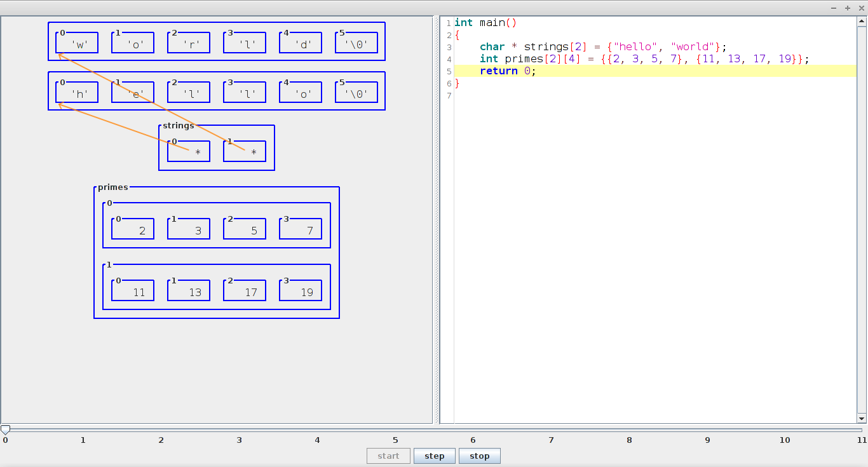Click the code pane scroll-up arrow
This screenshot has height=467, width=868.
pyautogui.click(x=862, y=22)
